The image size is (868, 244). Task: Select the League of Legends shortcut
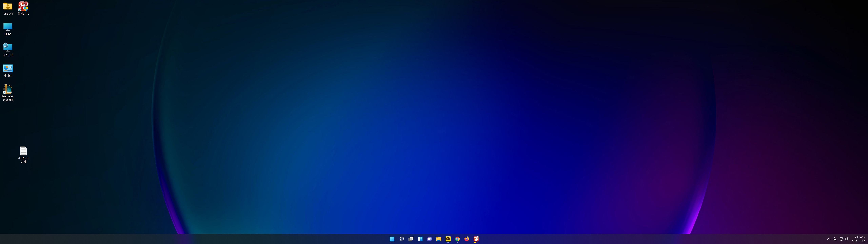(x=8, y=93)
